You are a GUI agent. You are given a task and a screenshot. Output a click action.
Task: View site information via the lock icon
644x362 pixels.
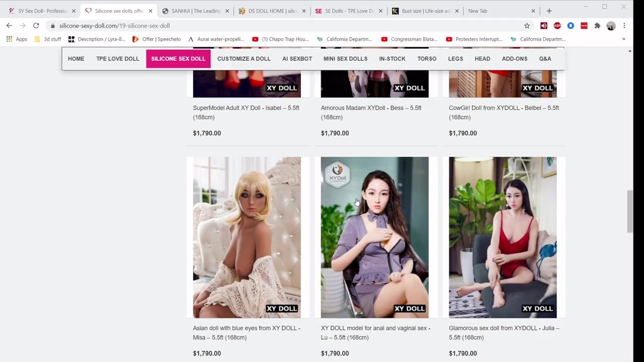(x=53, y=26)
